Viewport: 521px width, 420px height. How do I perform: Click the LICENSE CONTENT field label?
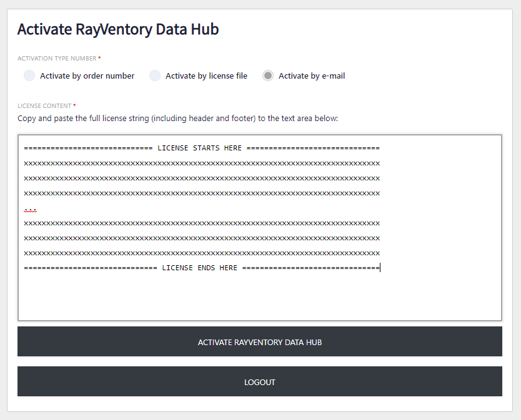point(45,105)
